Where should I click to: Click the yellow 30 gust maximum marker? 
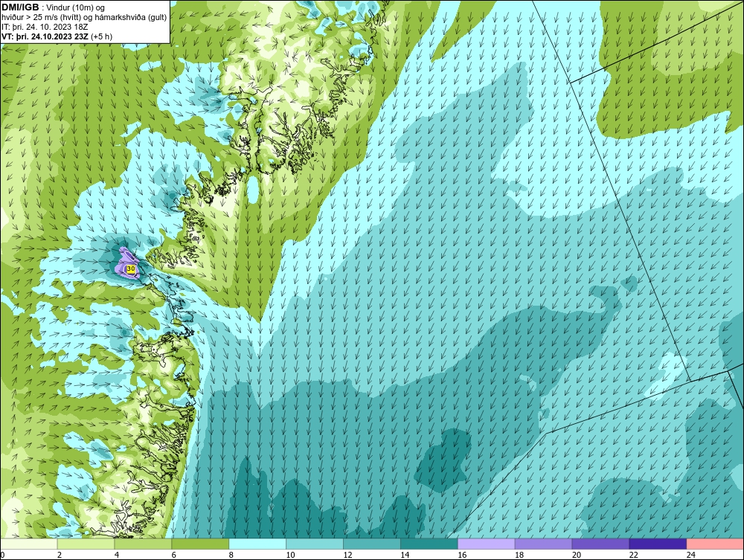point(131,269)
